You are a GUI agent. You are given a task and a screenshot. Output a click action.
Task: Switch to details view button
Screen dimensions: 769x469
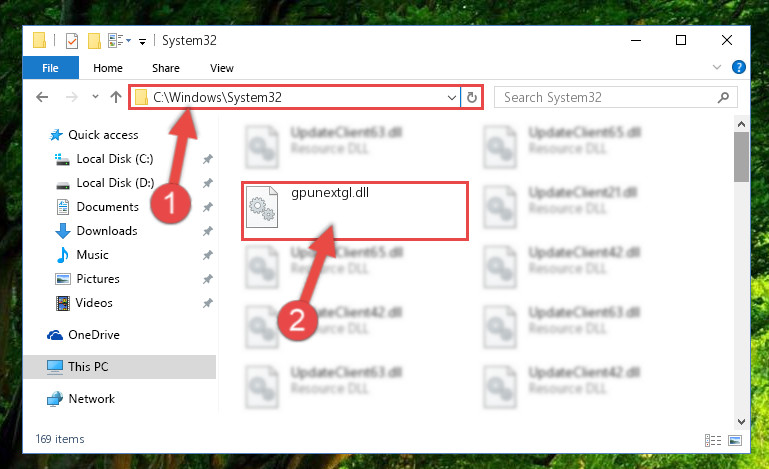[713, 440]
